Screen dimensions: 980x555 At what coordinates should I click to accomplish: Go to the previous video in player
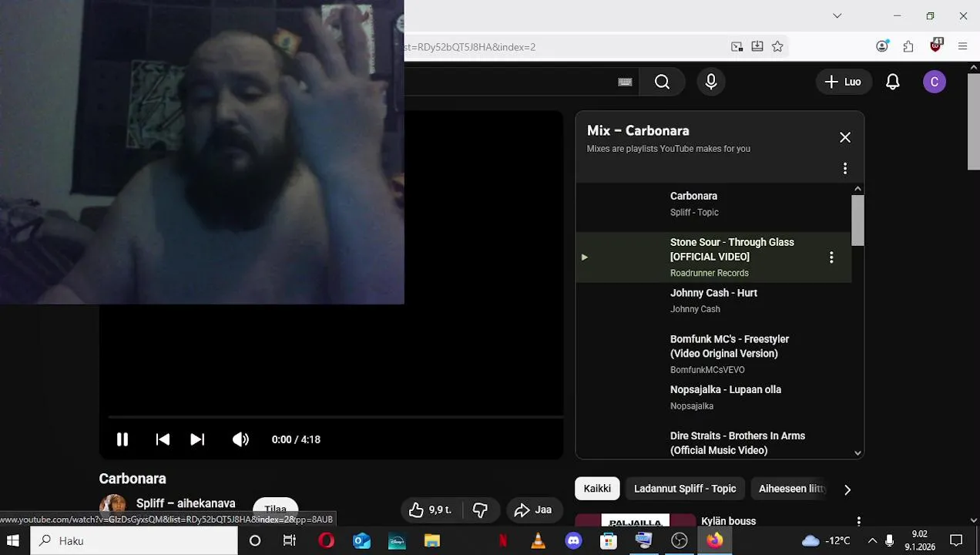(163, 439)
